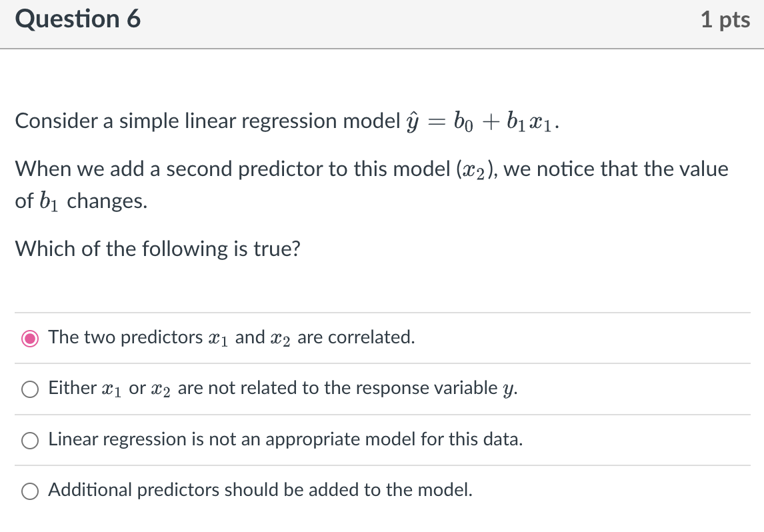Click the answer text mentioning correlated predictors

(231, 338)
